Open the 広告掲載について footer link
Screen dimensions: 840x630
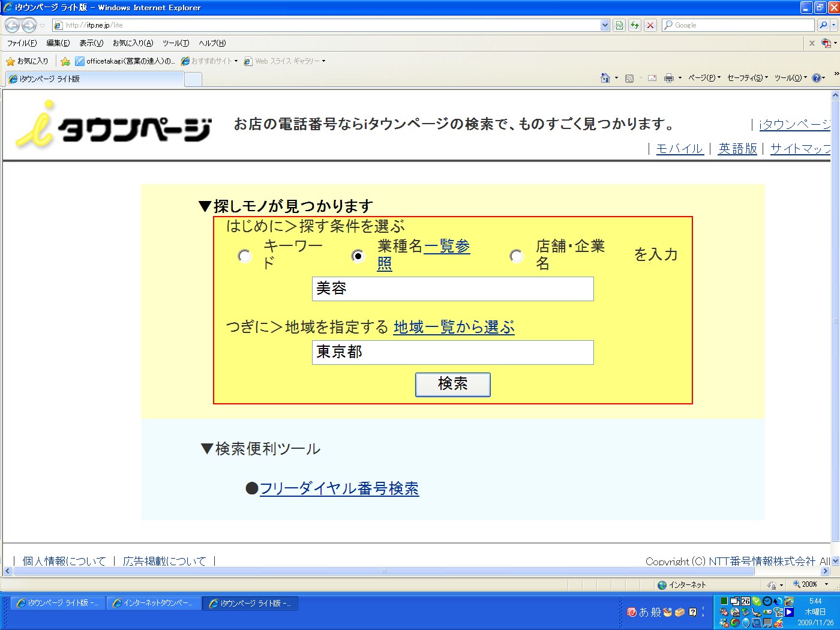point(164,561)
